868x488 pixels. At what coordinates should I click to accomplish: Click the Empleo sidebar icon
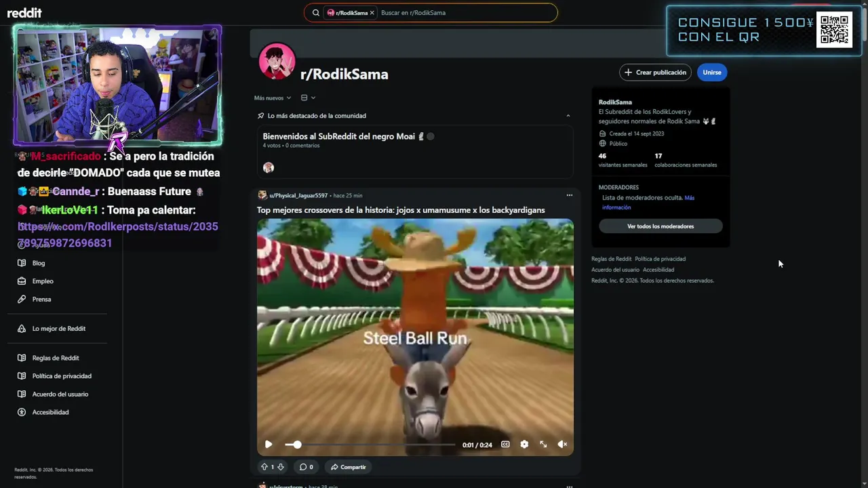click(22, 281)
